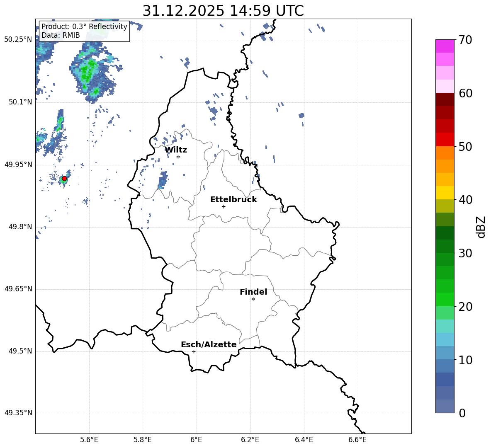Click the 6.6°E longitude label
The image size is (491, 448).
[x=357, y=440]
